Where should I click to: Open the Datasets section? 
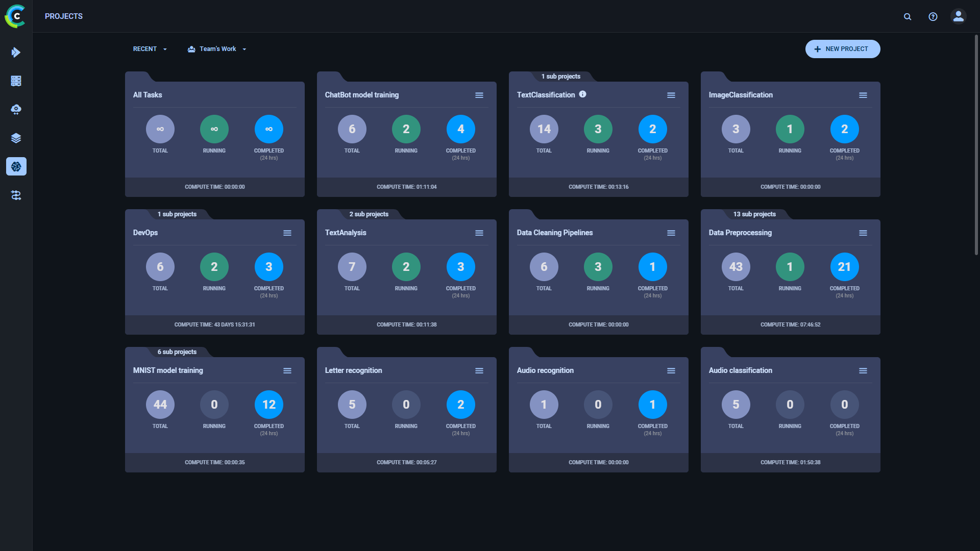tap(16, 138)
